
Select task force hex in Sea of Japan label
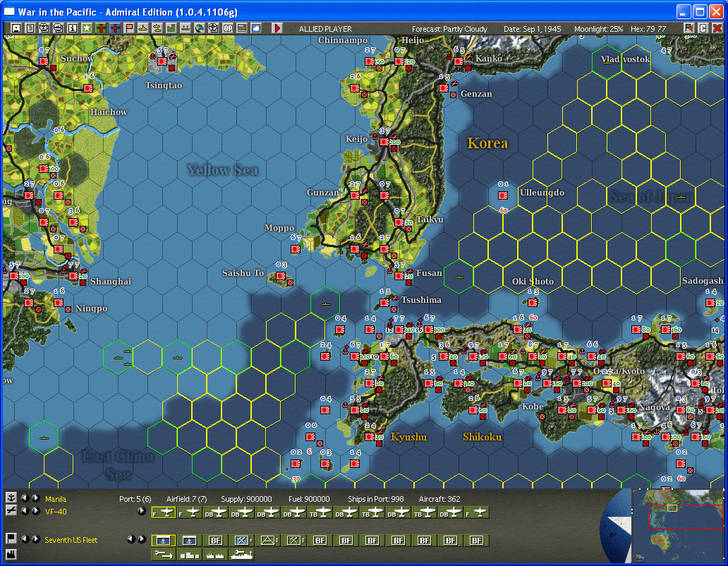[x=681, y=197]
